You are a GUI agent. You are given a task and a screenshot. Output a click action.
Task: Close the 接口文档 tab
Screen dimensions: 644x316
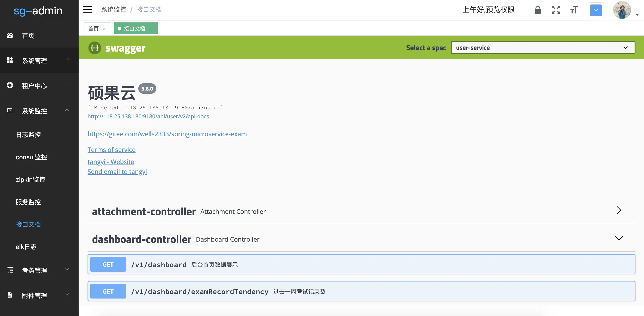tap(150, 29)
